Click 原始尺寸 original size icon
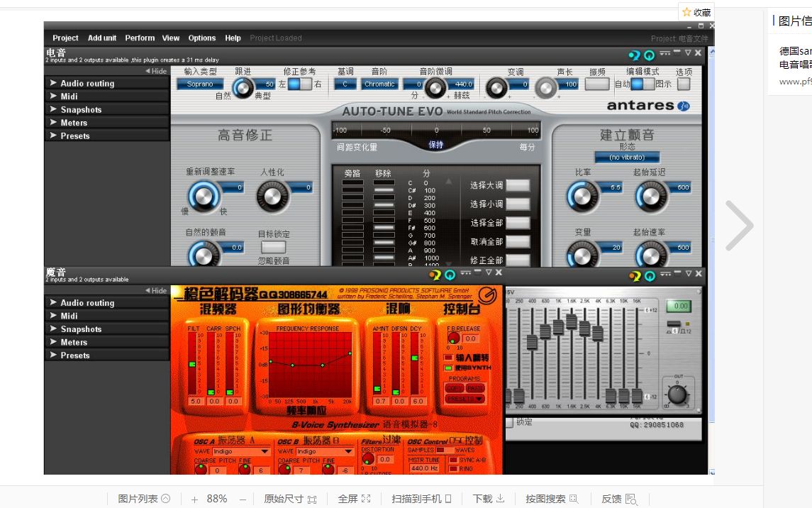 click(312, 499)
